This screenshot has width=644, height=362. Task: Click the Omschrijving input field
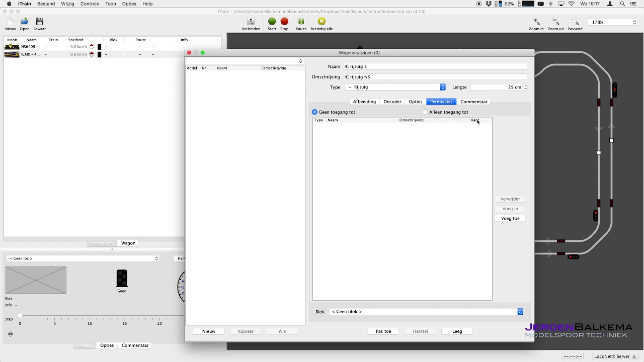pyautogui.click(x=435, y=77)
